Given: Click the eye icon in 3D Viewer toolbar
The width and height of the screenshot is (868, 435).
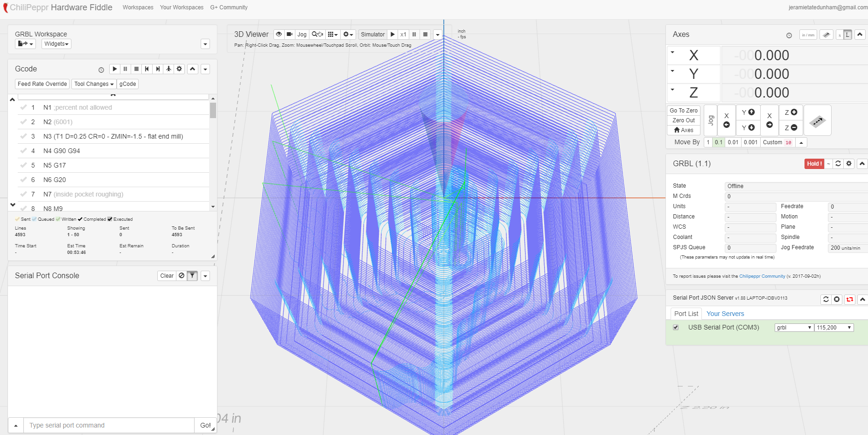Looking at the screenshot, I should click(279, 35).
